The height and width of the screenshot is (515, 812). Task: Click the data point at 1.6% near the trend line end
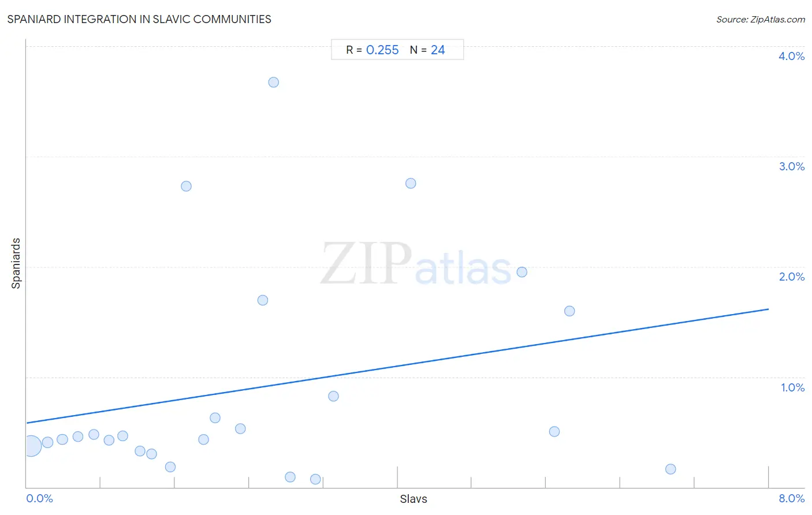(569, 311)
